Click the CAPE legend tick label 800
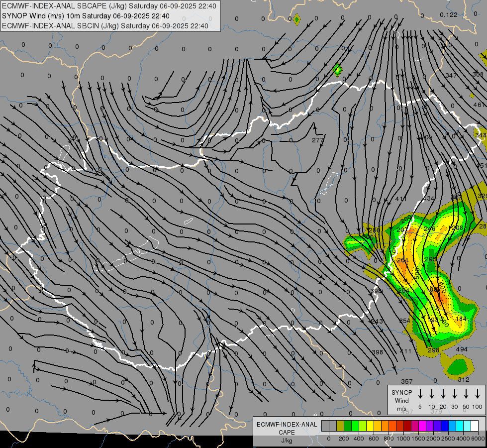 389,439
